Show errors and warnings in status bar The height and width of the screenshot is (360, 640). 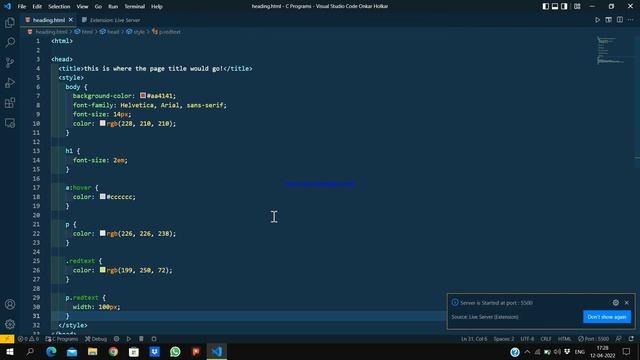[28, 339]
